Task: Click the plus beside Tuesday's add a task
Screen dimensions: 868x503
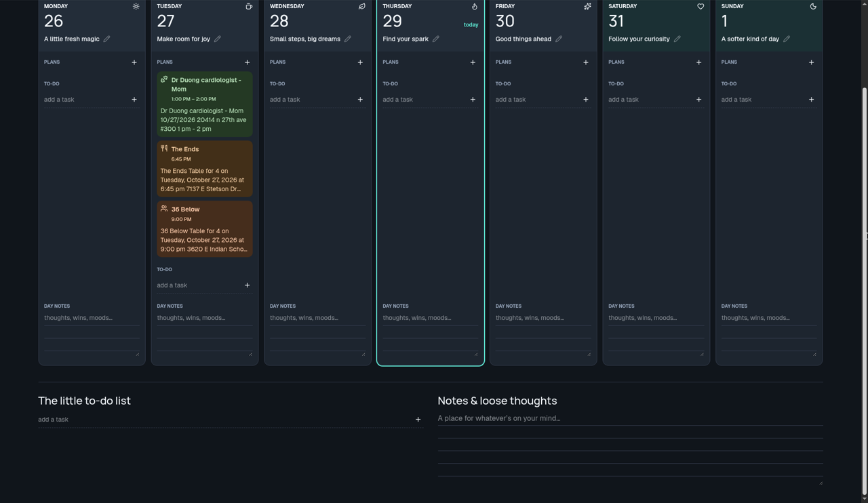Action: point(247,285)
